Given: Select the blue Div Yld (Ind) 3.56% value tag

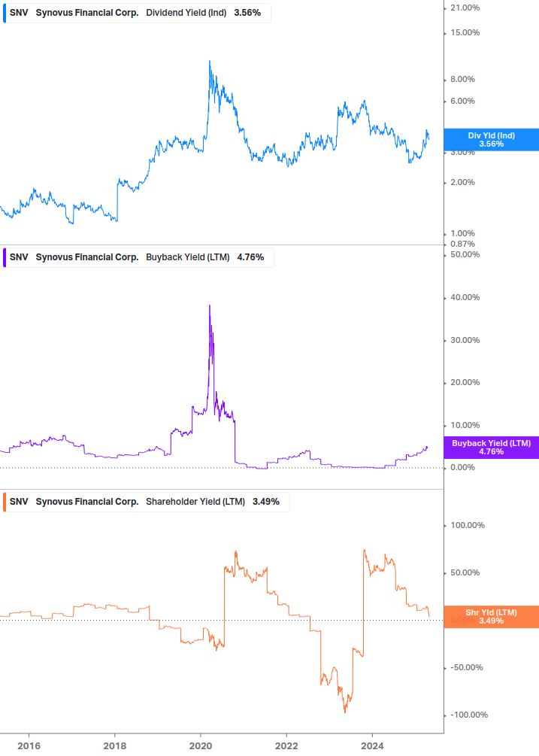Looking at the screenshot, I should (x=492, y=140).
